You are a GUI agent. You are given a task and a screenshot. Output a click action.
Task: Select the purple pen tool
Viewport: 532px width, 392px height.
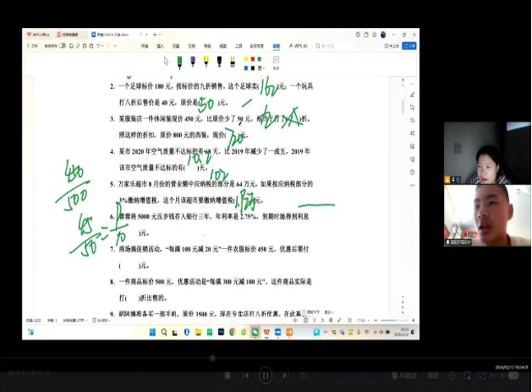192,61
